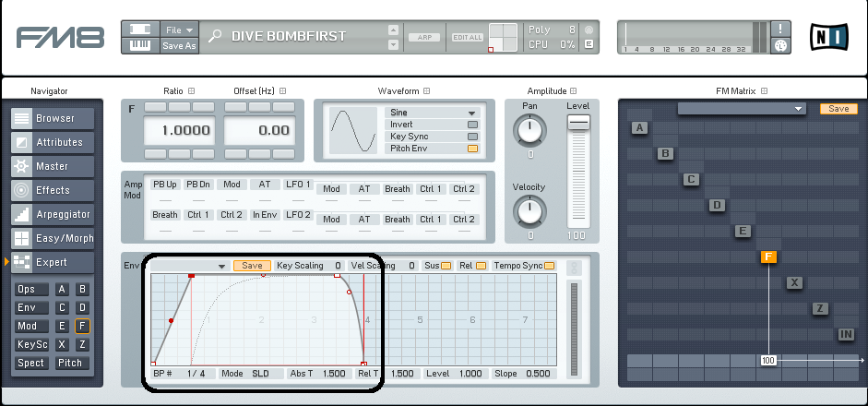The image size is (868, 406).
Task: Select the IN block in FM Matrix
Action: [x=846, y=334]
